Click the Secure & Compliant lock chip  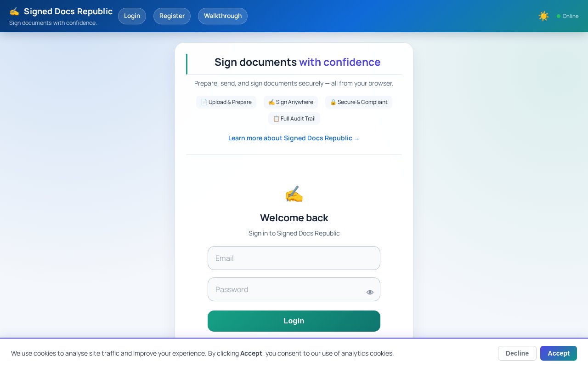coord(359,102)
